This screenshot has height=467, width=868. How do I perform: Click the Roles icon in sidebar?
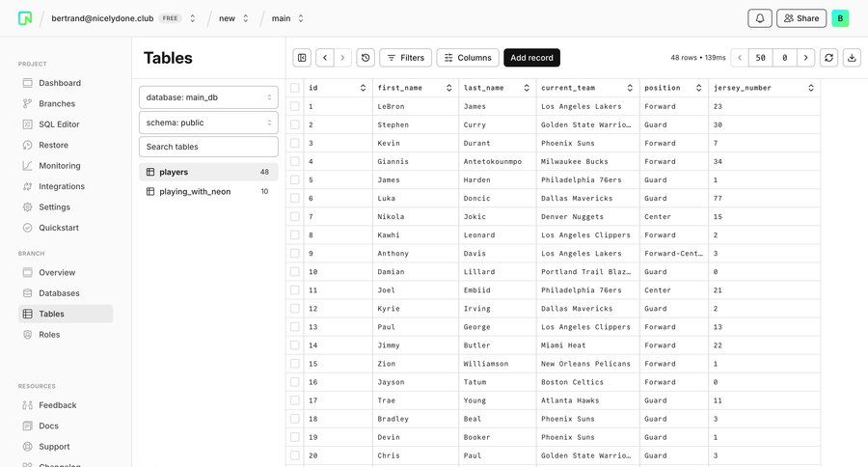(x=28, y=335)
